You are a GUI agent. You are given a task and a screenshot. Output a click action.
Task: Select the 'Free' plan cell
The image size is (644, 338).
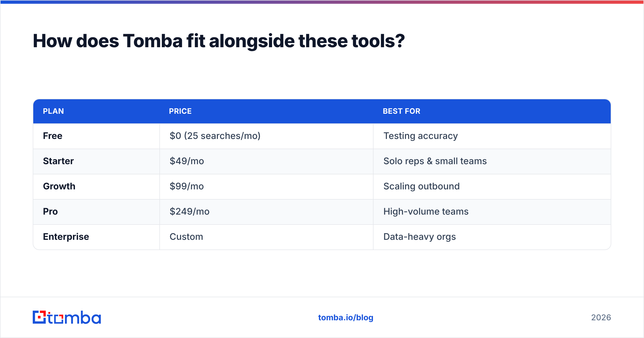(96, 136)
